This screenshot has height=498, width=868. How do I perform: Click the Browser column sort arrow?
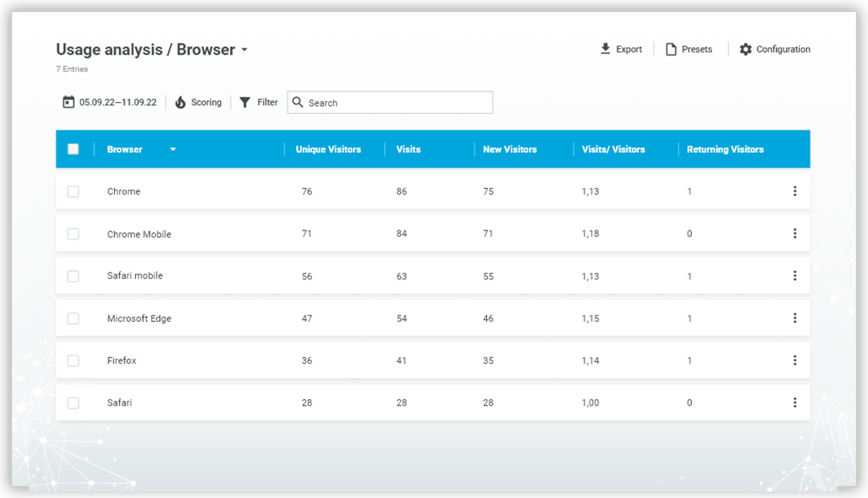(173, 149)
